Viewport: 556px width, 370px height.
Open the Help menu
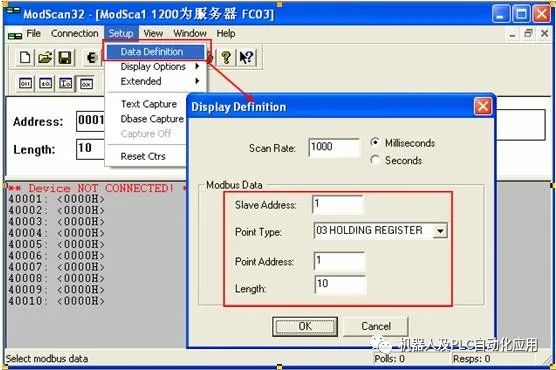pyautogui.click(x=226, y=34)
